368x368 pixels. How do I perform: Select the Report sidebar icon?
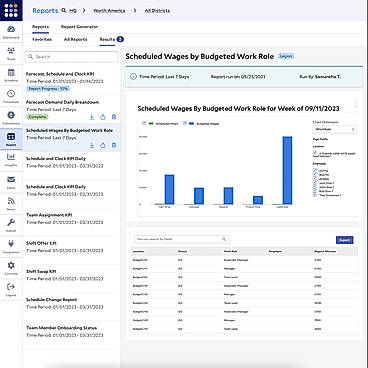[x=11, y=137]
